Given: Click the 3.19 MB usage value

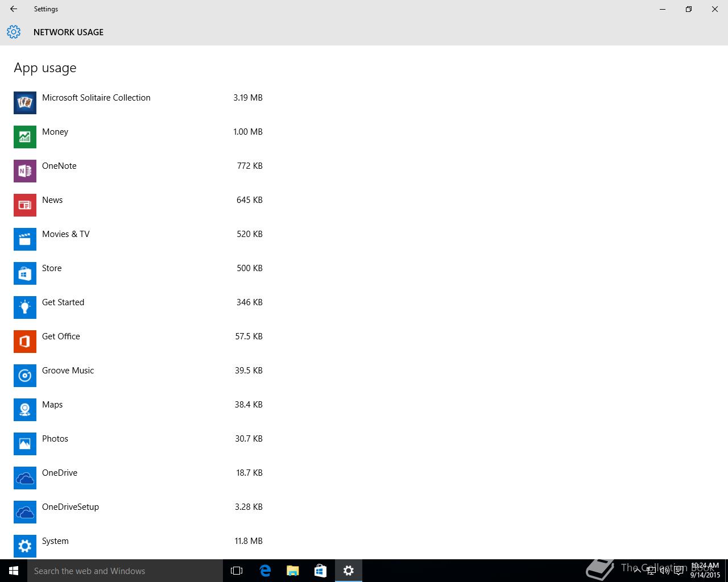Looking at the screenshot, I should 248,98.
